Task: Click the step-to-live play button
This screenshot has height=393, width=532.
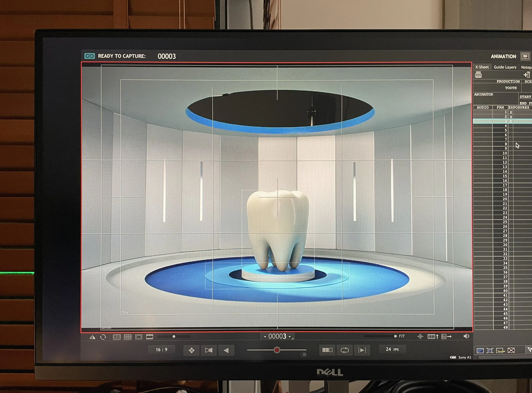Action: [x=362, y=350]
